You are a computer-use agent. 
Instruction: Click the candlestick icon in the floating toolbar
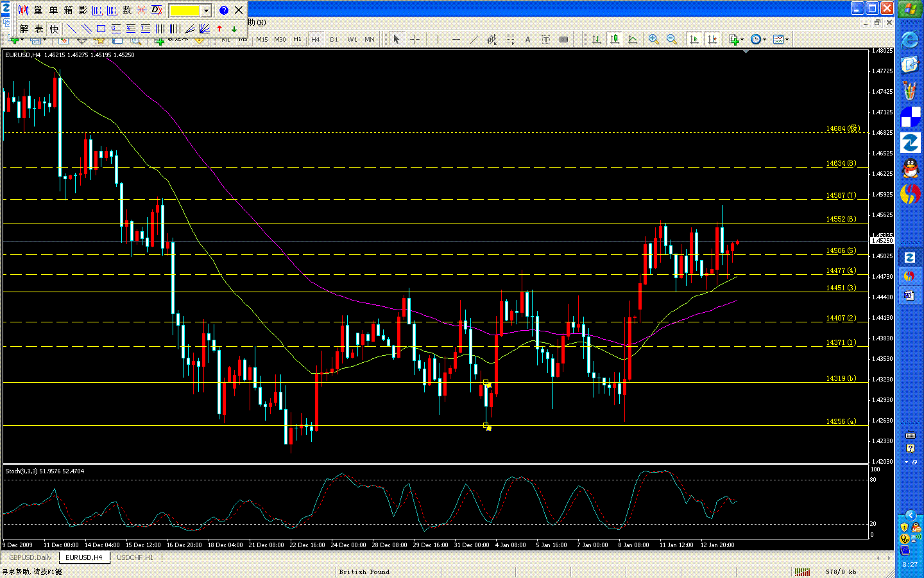click(23, 10)
